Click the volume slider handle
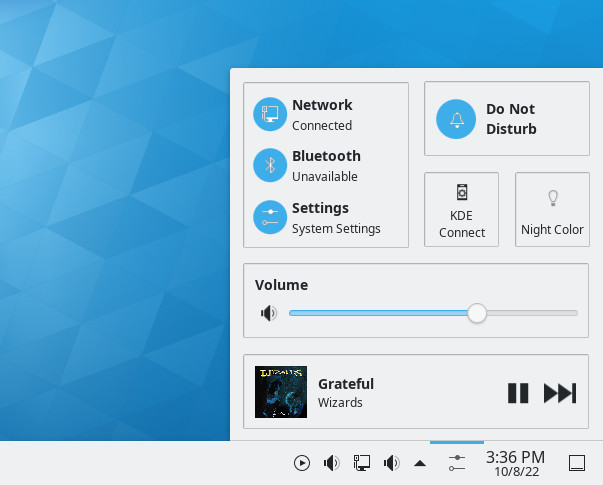Viewport: 603px width, 485px height. pyautogui.click(x=477, y=313)
